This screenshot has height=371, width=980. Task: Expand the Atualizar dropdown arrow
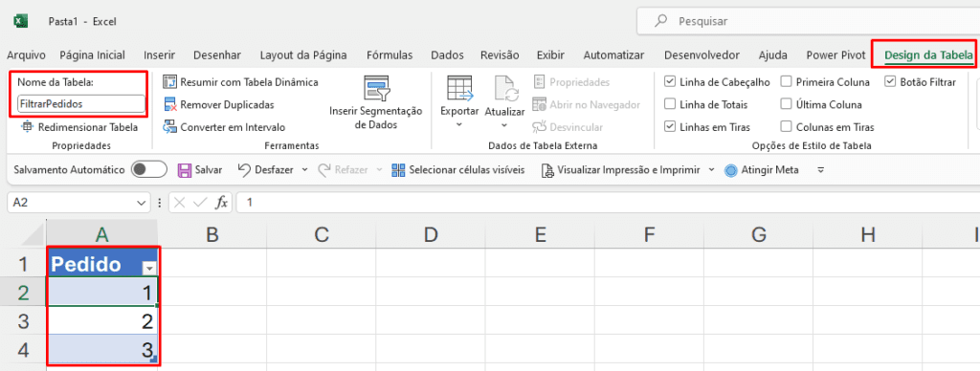tap(505, 125)
